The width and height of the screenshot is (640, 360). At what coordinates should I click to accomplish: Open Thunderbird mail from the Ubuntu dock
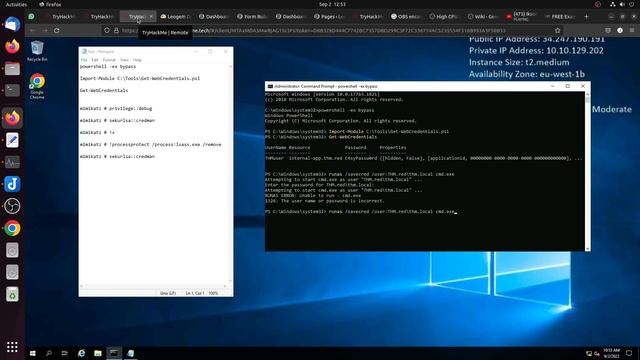[12, 24]
